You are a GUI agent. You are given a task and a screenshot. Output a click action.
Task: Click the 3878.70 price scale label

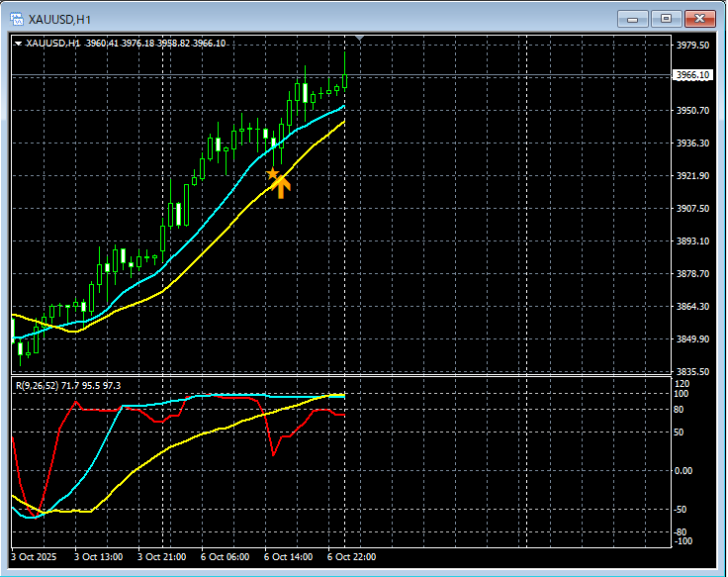(692, 273)
